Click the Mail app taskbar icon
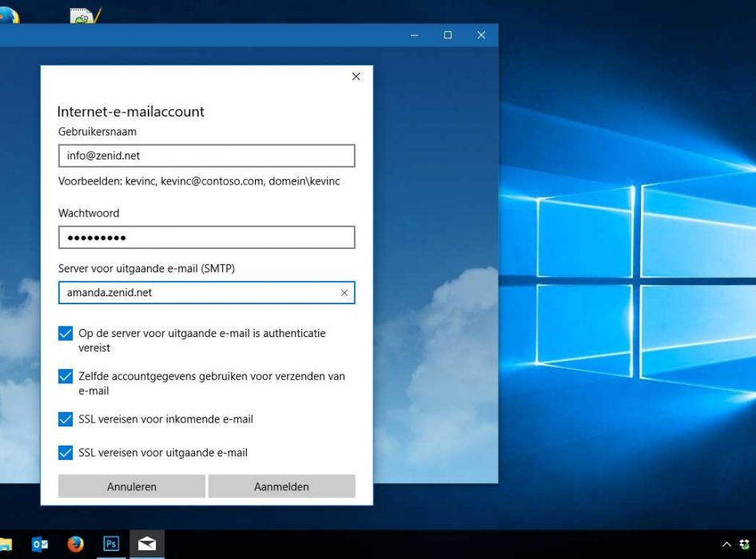Viewport: 756px width, 559px height. (x=147, y=544)
